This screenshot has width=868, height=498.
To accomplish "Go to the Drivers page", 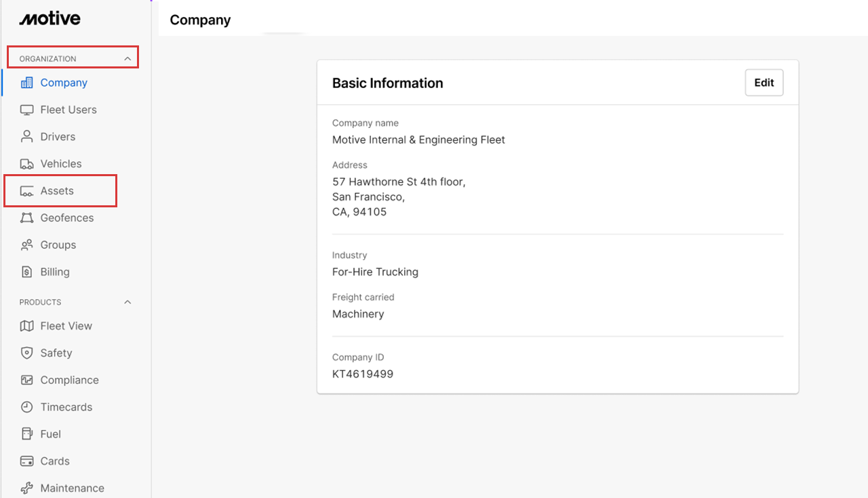I will (x=58, y=137).
